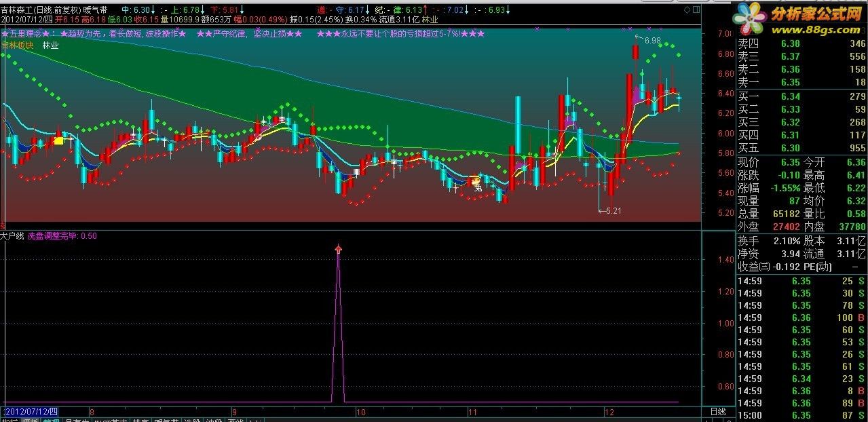This screenshot has width=868, height=422.
Task: Click the month 11 marker on time axis
Action: pos(473,412)
